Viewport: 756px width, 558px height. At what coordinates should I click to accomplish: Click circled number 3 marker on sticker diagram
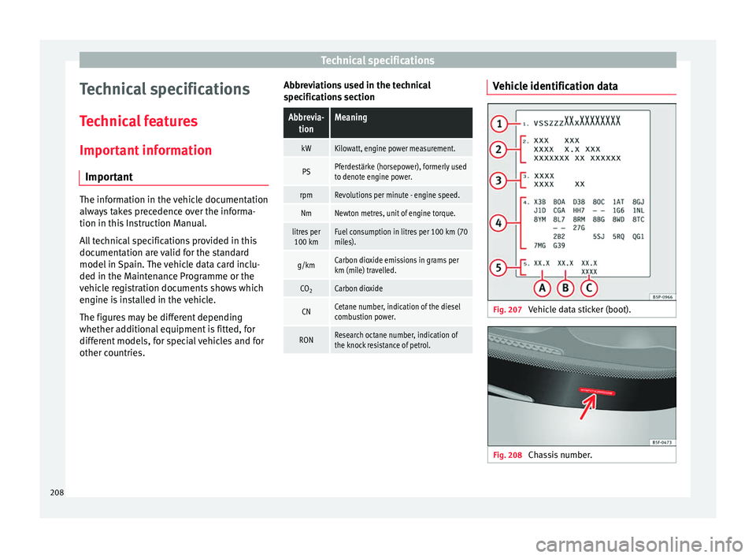click(499, 180)
